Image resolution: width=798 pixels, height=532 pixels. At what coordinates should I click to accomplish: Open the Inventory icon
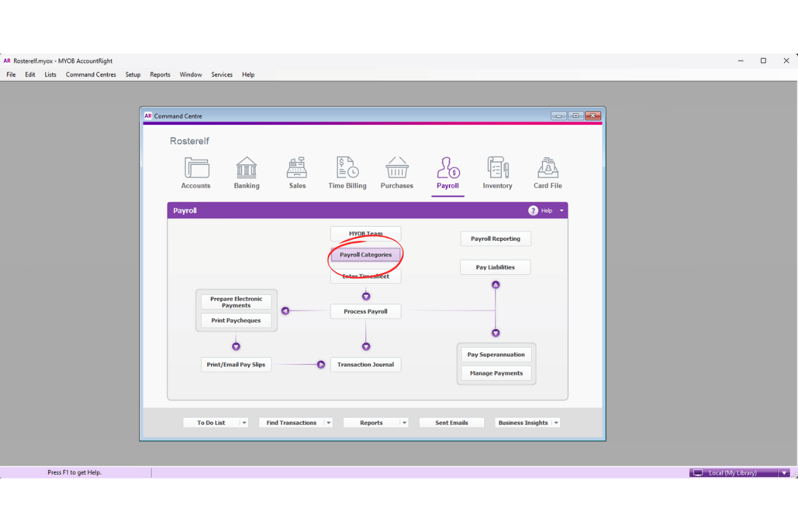point(497,168)
